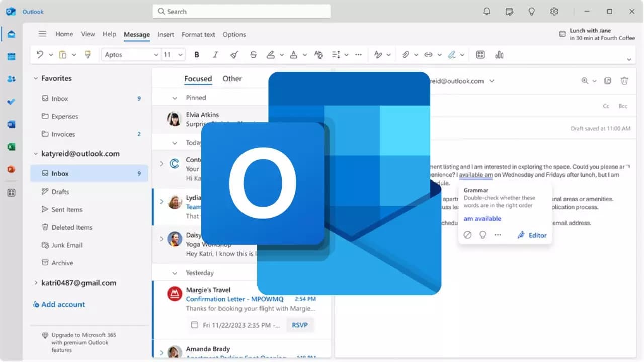Open the highlight color dropdown arrow
The height and width of the screenshot is (362, 644).
coord(281,55)
